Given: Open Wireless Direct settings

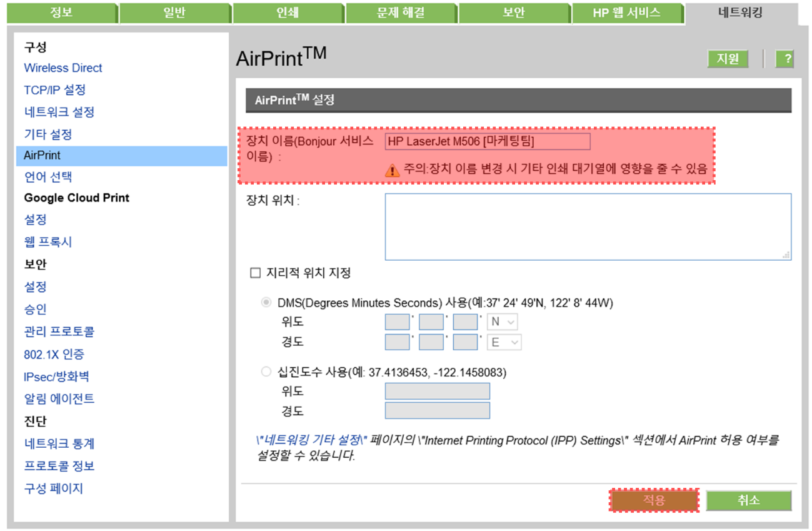Looking at the screenshot, I should 63,68.
